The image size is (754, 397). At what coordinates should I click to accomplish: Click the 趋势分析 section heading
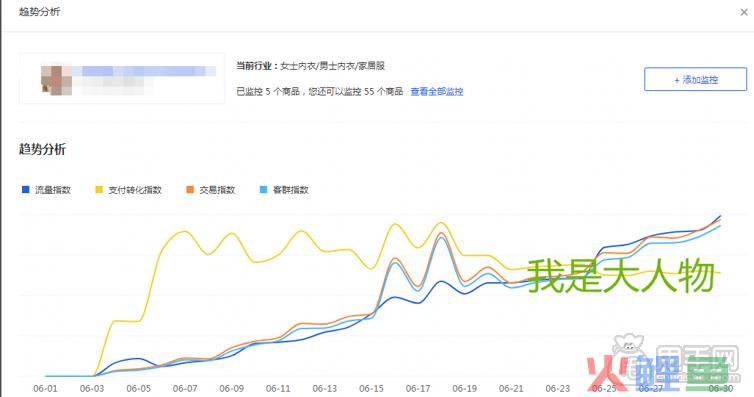point(42,149)
